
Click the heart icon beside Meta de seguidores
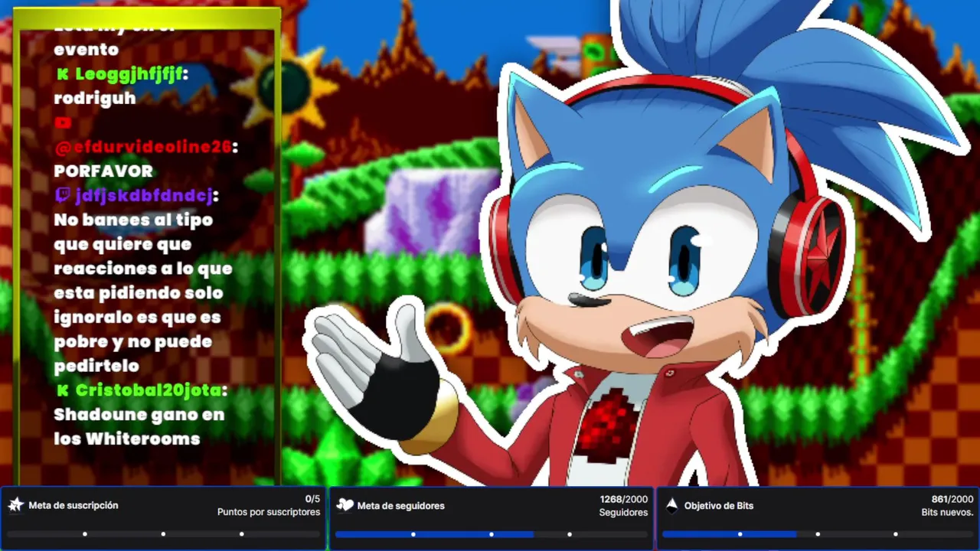click(x=345, y=505)
